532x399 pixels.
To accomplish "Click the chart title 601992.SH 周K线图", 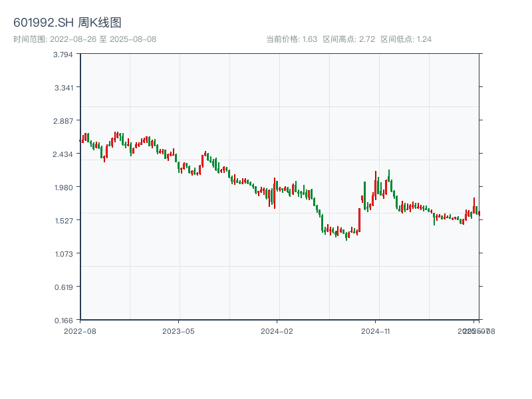I will coord(67,23).
